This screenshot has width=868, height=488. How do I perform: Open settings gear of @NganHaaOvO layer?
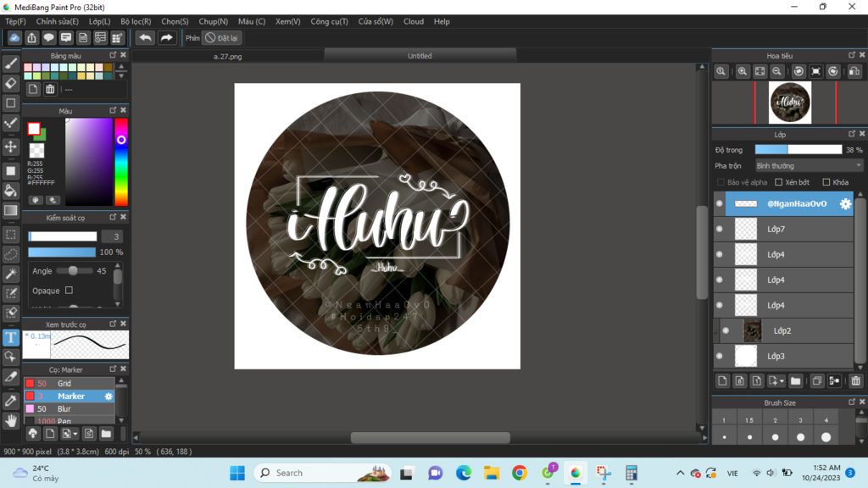pyautogui.click(x=845, y=203)
